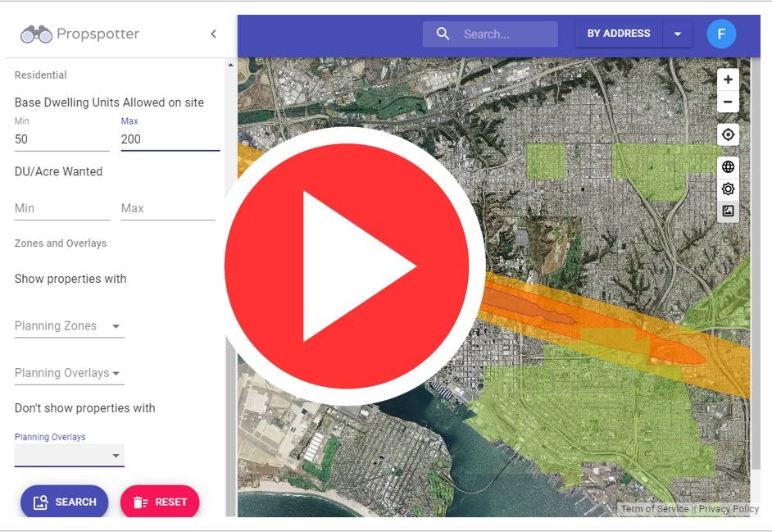
Task: Click the 'Show properties with' label
Action: tap(70, 279)
